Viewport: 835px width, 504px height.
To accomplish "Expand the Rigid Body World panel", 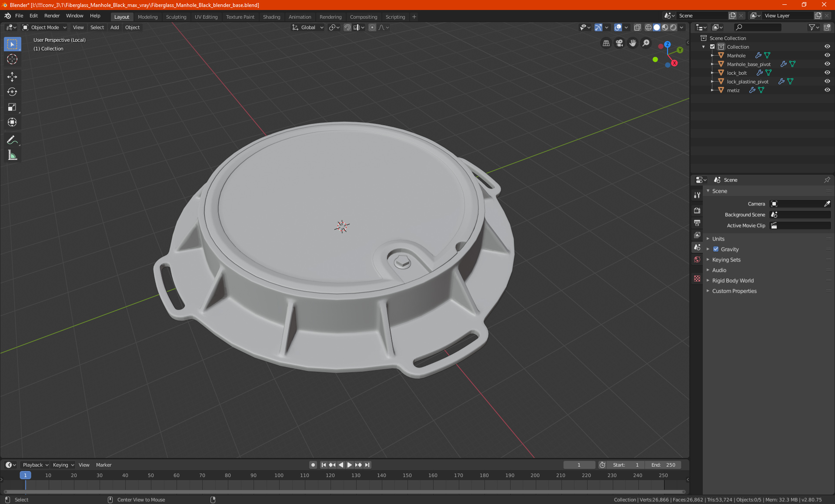I will click(x=733, y=281).
